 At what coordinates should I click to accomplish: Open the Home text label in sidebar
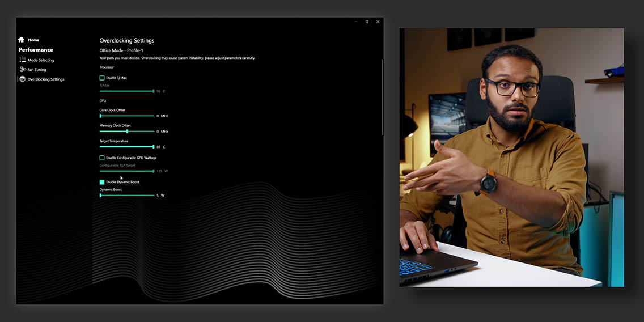coord(33,40)
